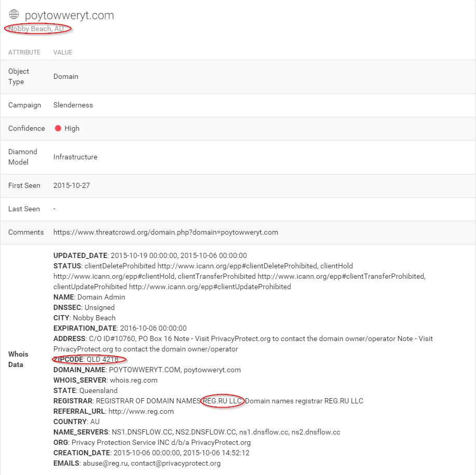The height and width of the screenshot is (475, 476).
Task: Select the CREATION_DATE field line
Action: 152,453
